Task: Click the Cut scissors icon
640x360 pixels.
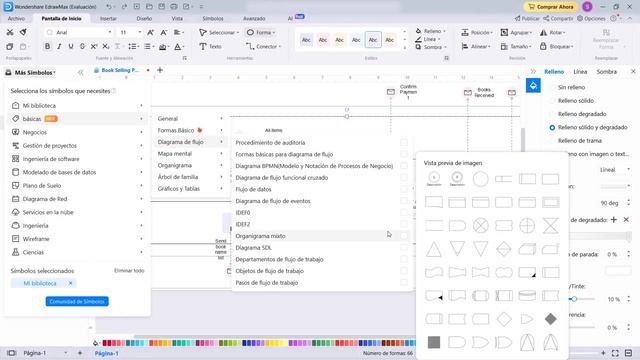Action: pyautogui.click(x=10, y=32)
